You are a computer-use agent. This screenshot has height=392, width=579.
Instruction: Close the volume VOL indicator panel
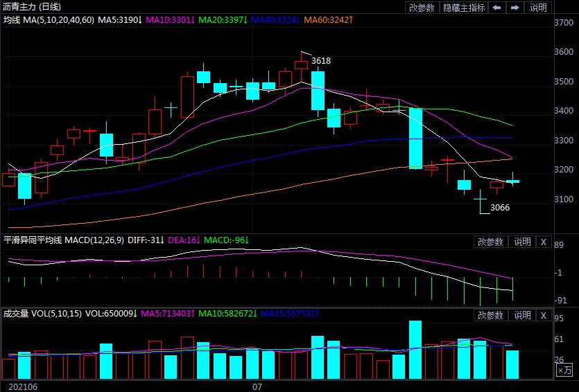point(544,315)
